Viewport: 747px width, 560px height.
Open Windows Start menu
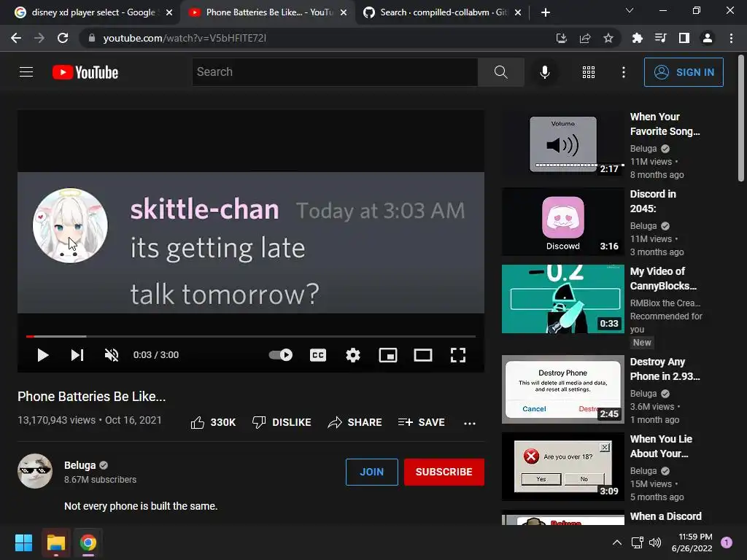point(23,542)
